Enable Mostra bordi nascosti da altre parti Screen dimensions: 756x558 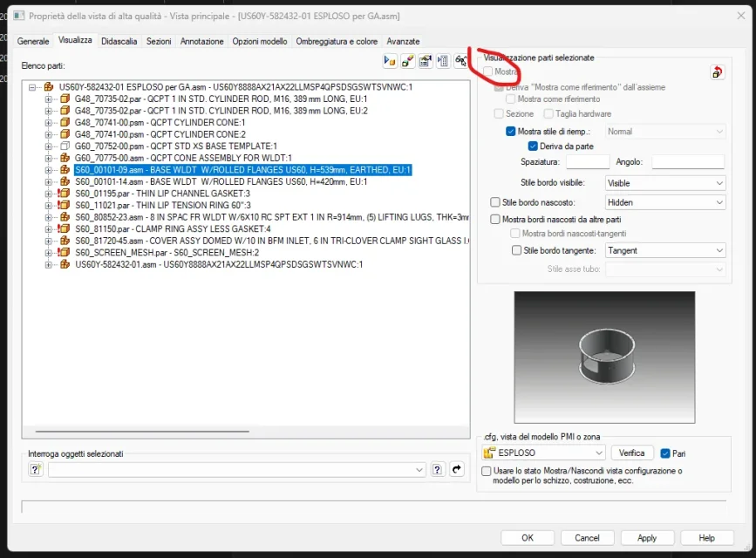click(x=495, y=220)
